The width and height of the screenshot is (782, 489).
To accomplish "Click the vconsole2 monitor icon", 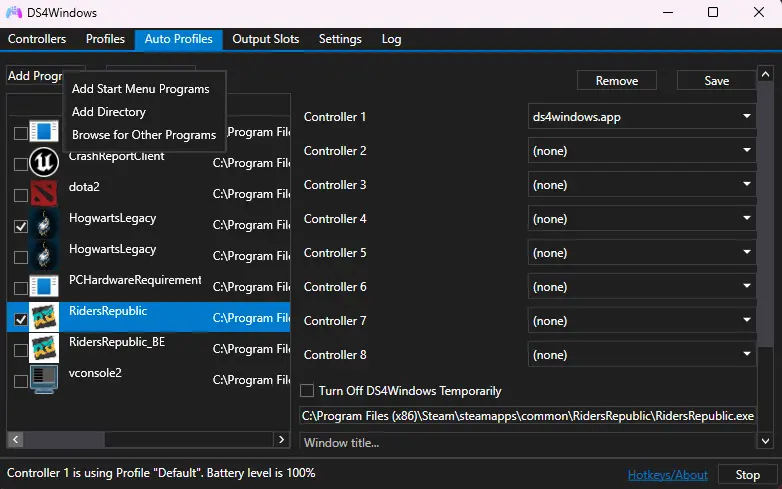I will [x=44, y=379].
